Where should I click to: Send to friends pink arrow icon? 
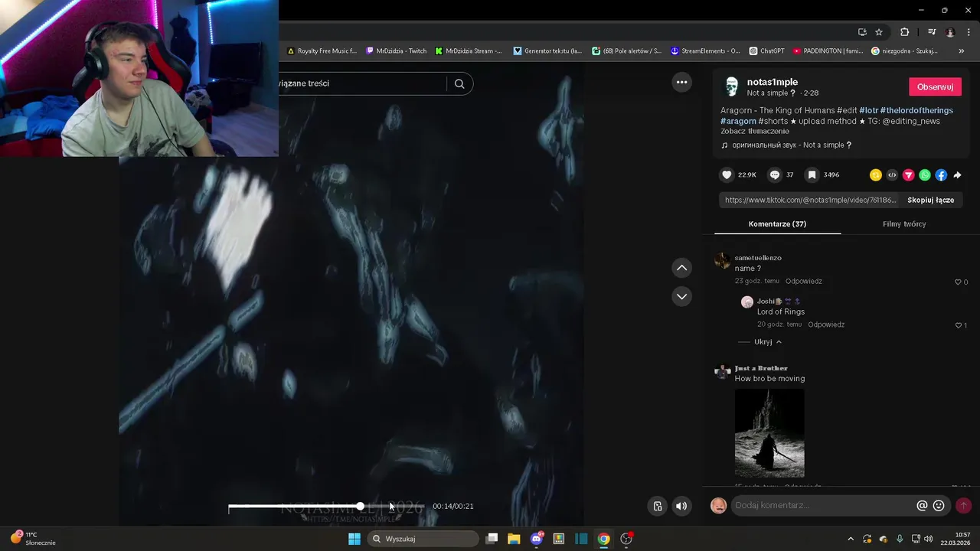pyautogui.click(x=909, y=175)
